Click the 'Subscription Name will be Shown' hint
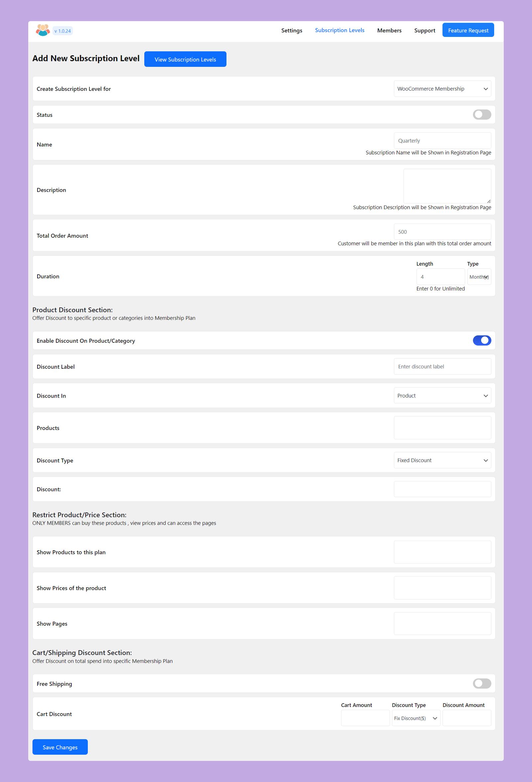The width and height of the screenshot is (532, 782). pos(428,152)
